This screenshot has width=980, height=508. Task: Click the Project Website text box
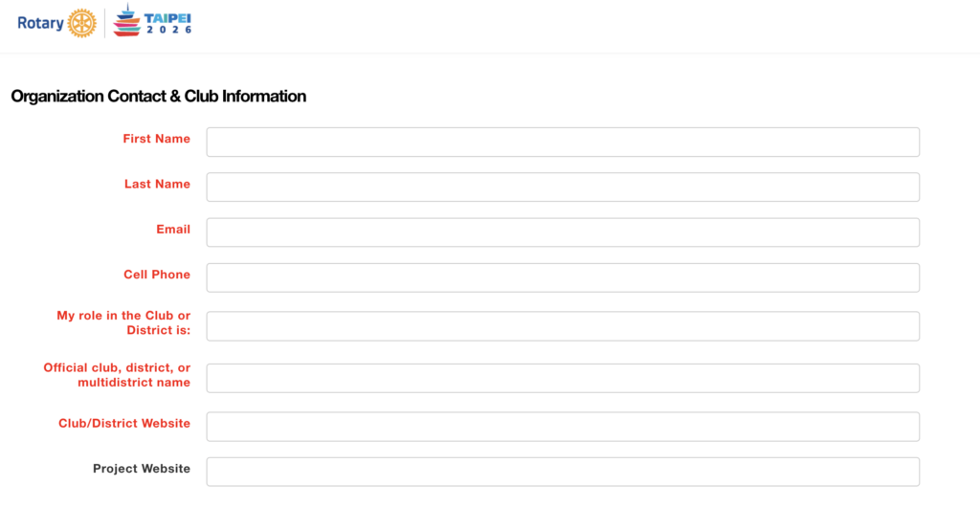pos(563,472)
